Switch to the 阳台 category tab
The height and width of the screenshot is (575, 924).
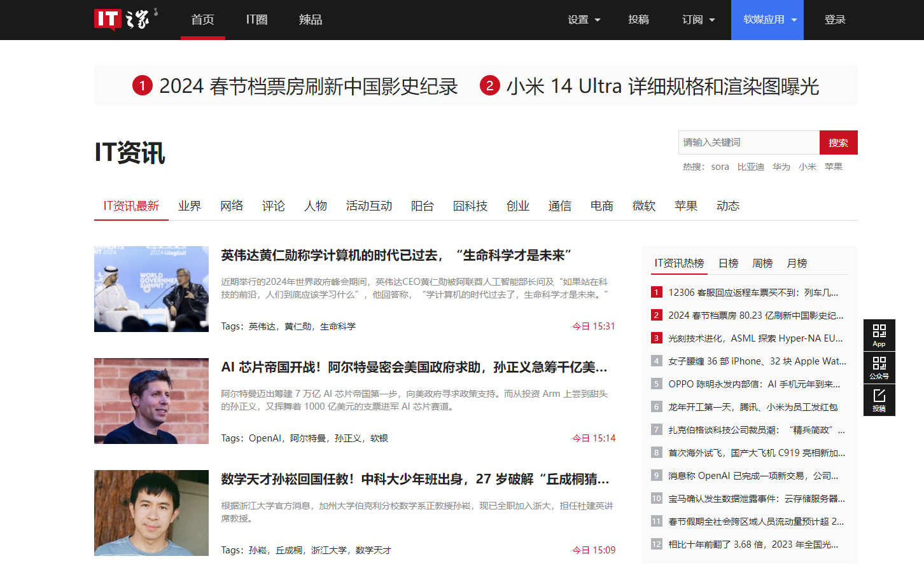423,206
